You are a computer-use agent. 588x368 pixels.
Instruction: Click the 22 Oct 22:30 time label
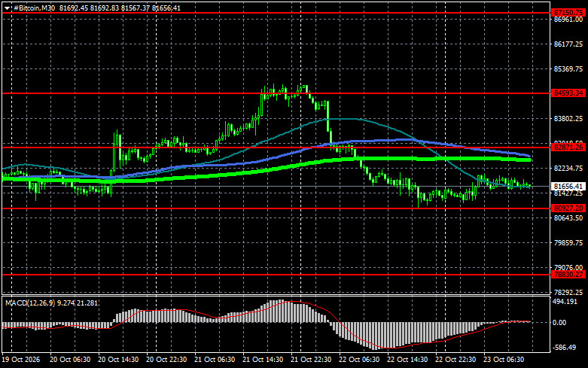[455, 360]
